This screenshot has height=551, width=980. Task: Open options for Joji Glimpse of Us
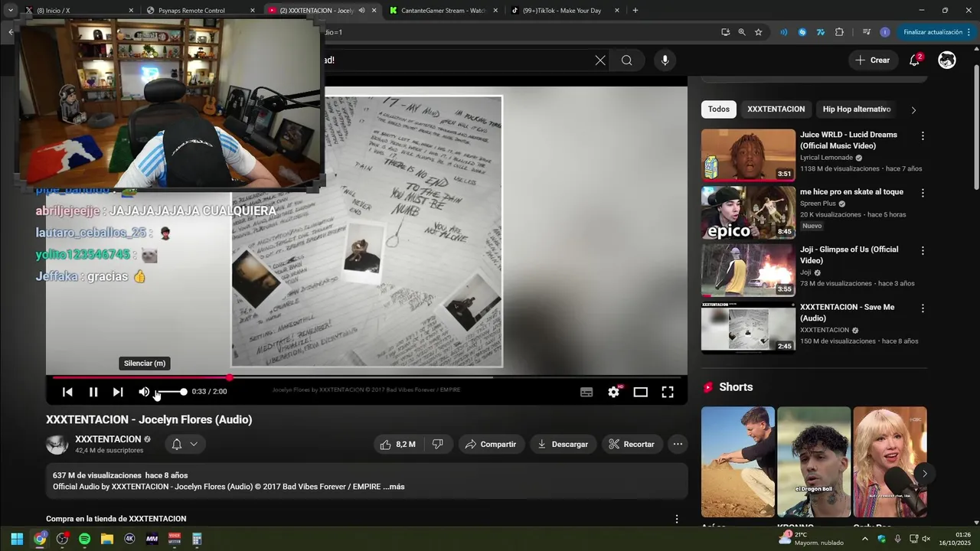(923, 250)
